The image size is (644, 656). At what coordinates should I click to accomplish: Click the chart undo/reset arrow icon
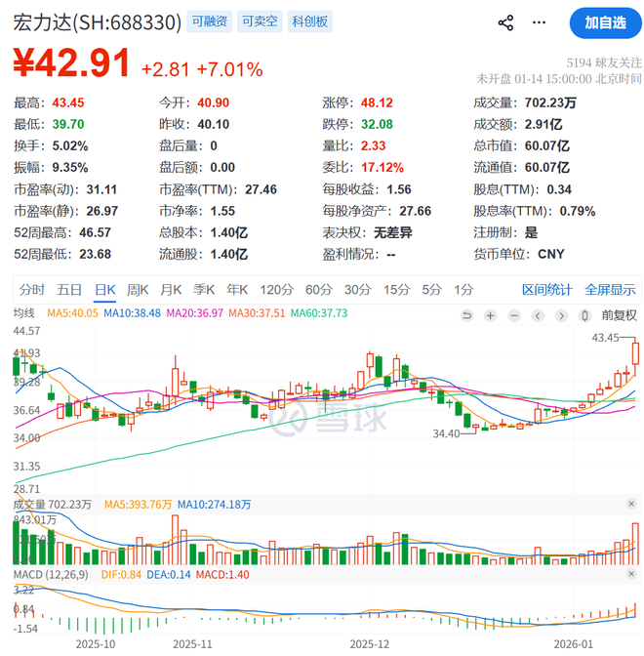(466, 315)
